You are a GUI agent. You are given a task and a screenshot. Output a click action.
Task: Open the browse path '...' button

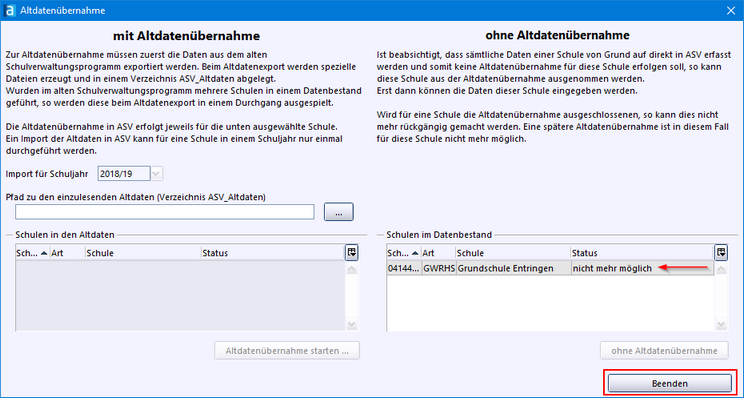[339, 212]
